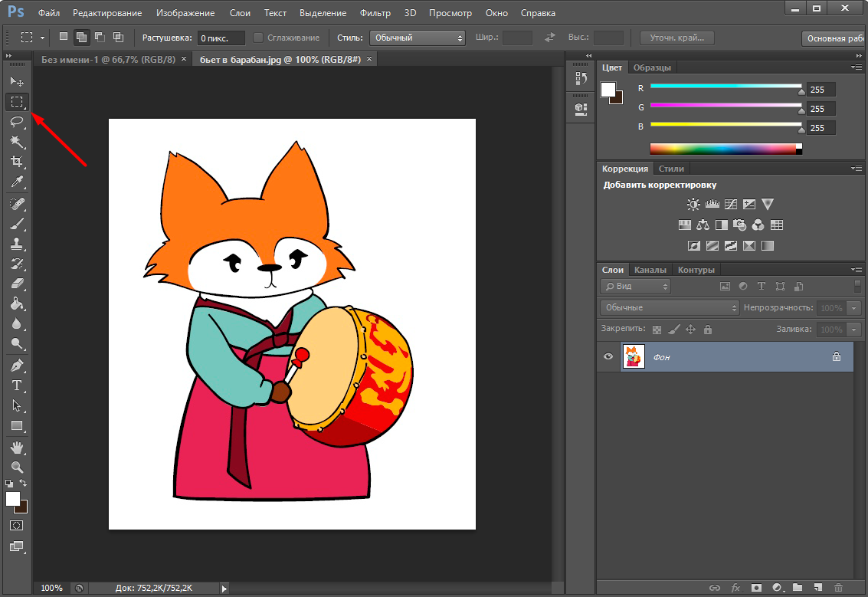The height and width of the screenshot is (597, 868).
Task: Add a Black & White adjustment
Action: tap(722, 225)
